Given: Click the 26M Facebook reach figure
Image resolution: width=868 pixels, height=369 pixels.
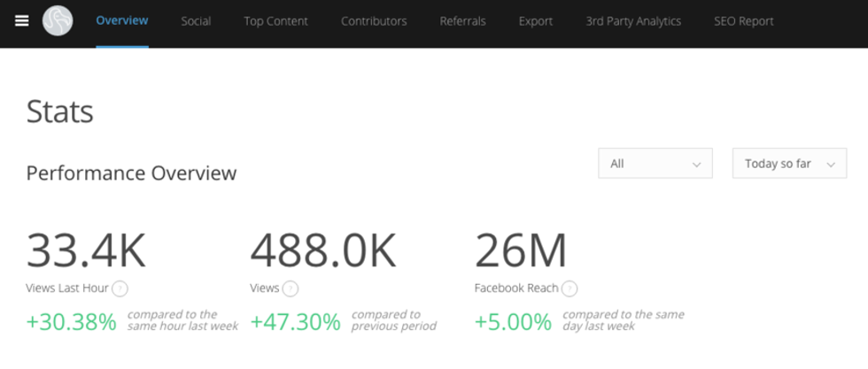Looking at the screenshot, I should [521, 250].
